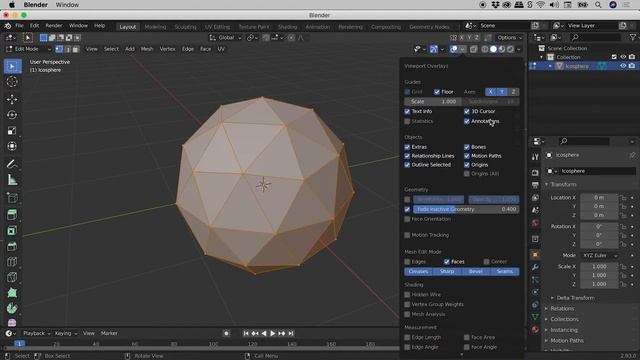Select the Cursor tool
The height and width of the screenshot is (360, 640).
pos(12,82)
